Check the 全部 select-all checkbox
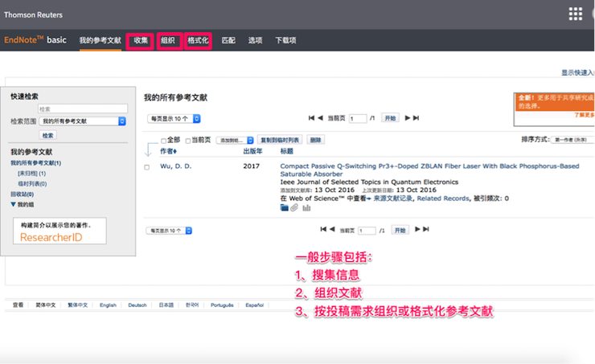The width and height of the screenshot is (595, 364). [163, 141]
